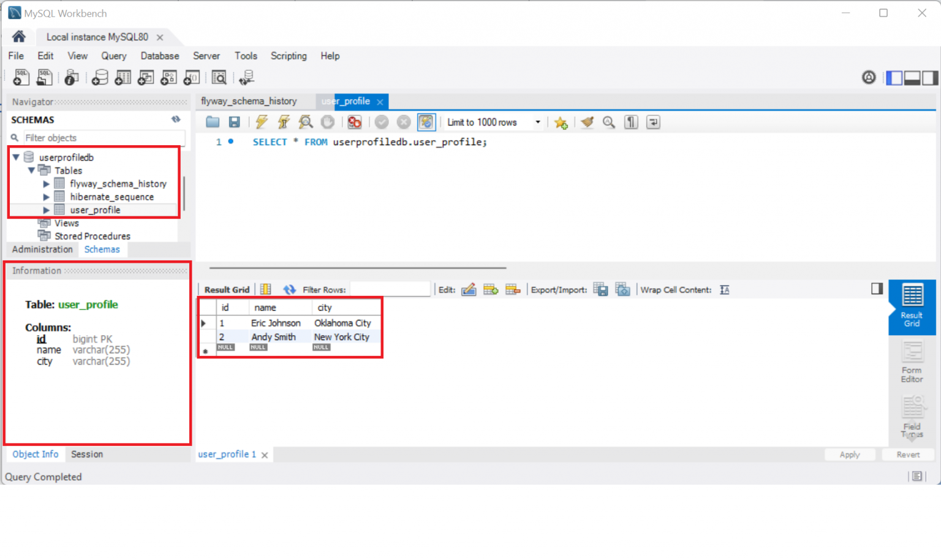
Task: Switch to flyway_schema_history query tab
Action: pyautogui.click(x=249, y=101)
